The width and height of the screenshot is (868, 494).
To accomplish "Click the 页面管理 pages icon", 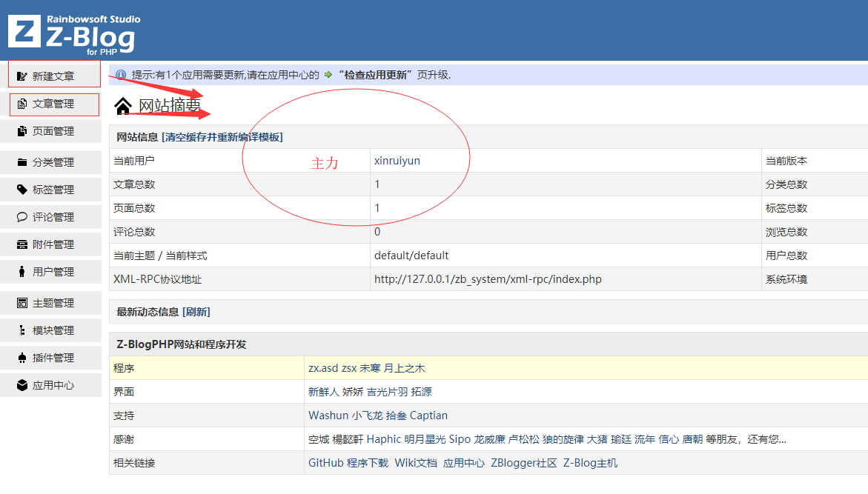I will tap(22, 131).
